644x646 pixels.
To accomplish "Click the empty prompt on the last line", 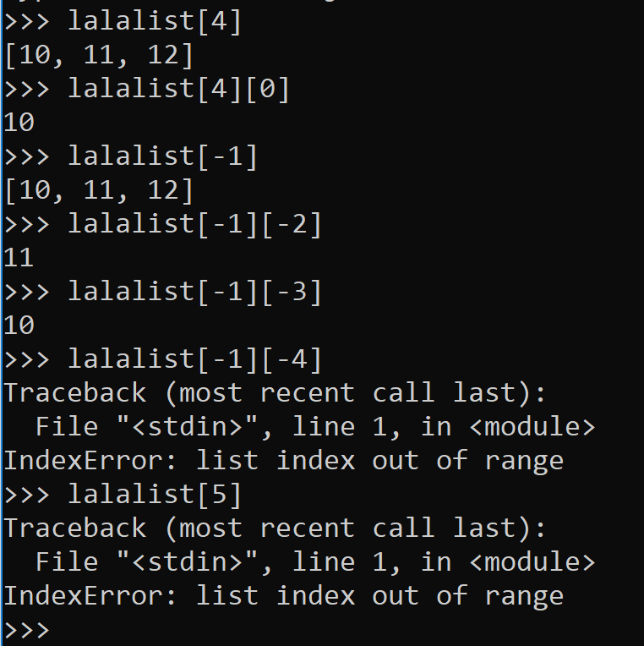I will point(27,630).
